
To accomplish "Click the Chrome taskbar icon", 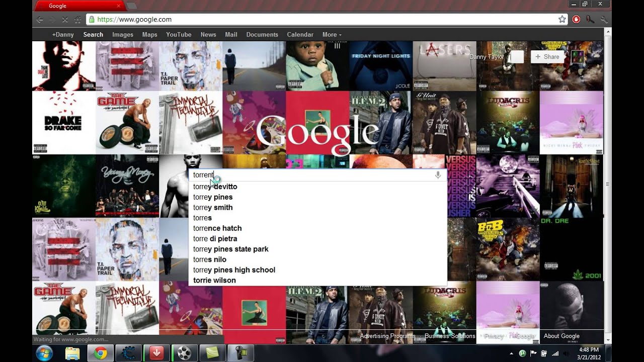I will 100,353.
